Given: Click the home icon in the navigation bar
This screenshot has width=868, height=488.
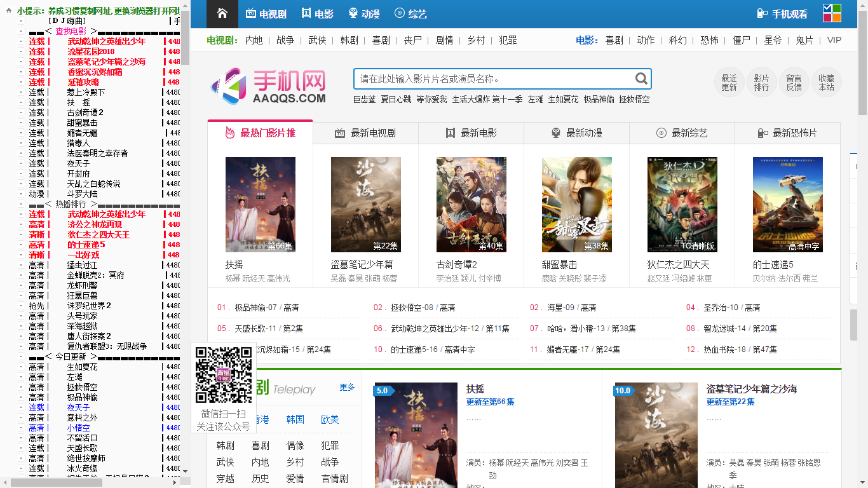Looking at the screenshot, I should coord(222,13).
